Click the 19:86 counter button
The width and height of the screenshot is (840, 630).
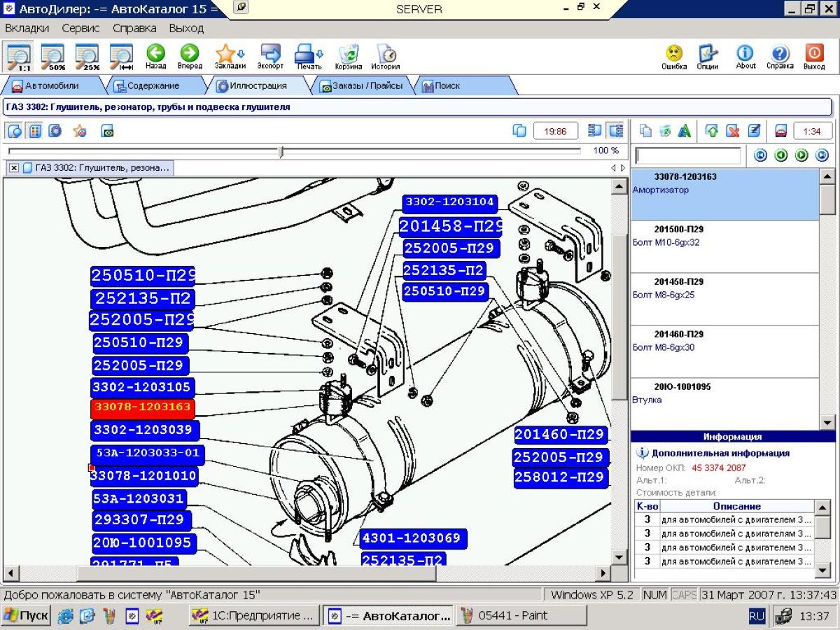click(x=555, y=131)
